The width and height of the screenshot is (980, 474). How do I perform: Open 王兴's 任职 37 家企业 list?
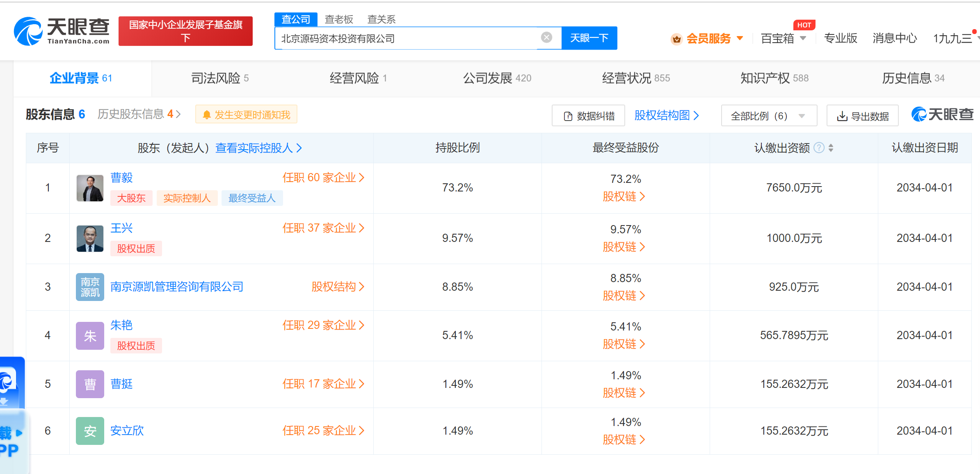(x=323, y=228)
